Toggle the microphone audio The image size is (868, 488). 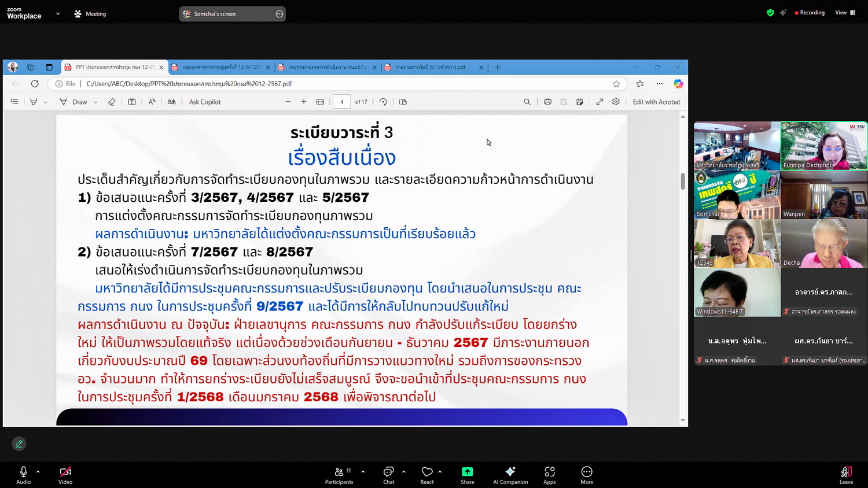(24, 475)
